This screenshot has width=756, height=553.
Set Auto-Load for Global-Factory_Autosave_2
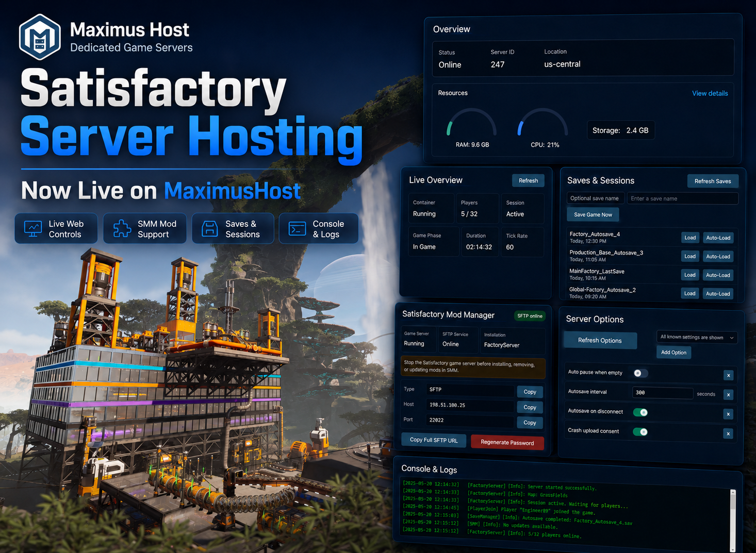pos(718,294)
